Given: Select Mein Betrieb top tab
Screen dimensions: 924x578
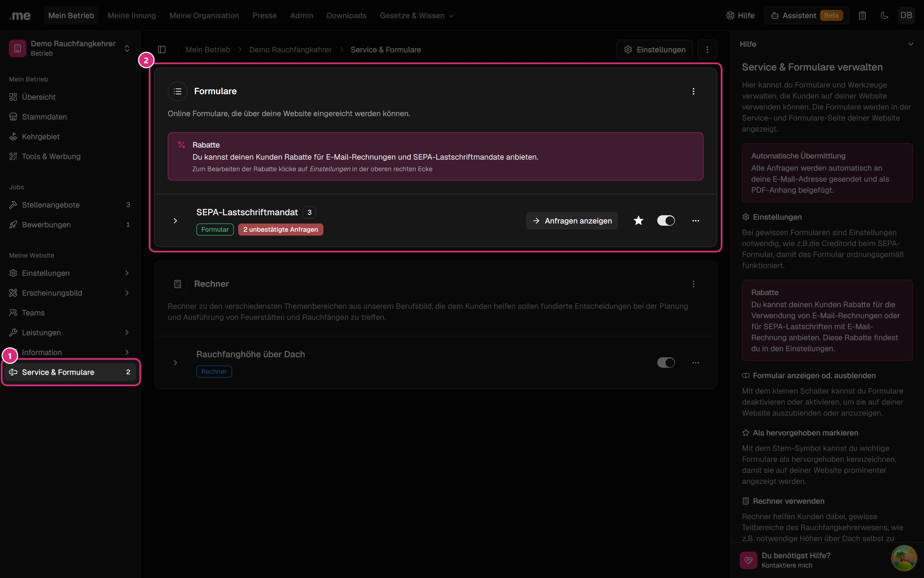Looking at the screenshot, I should click(x=71, y=15).
